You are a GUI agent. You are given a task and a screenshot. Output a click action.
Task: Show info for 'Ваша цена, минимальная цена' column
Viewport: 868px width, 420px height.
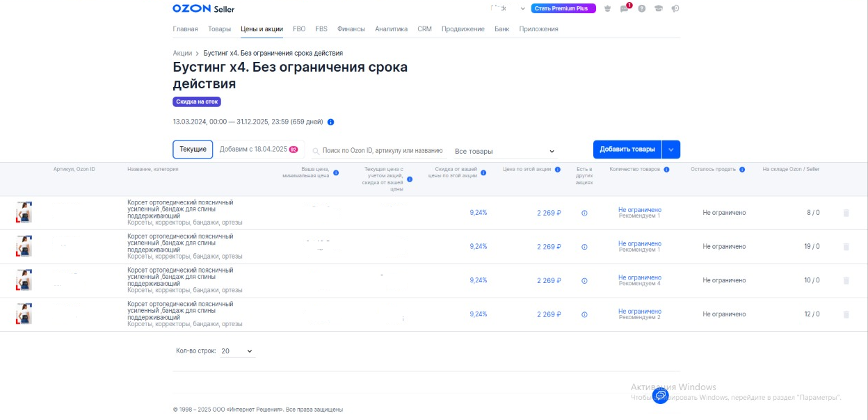point(336,172)
